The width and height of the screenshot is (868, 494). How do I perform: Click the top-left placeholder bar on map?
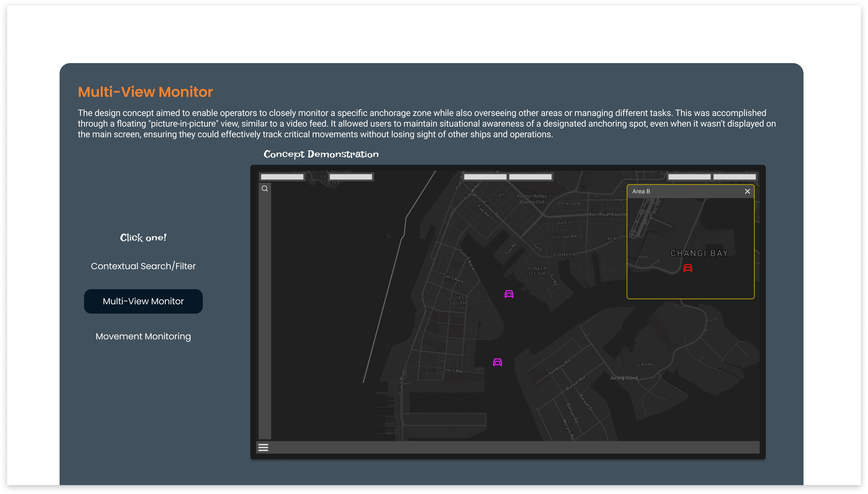282,177
